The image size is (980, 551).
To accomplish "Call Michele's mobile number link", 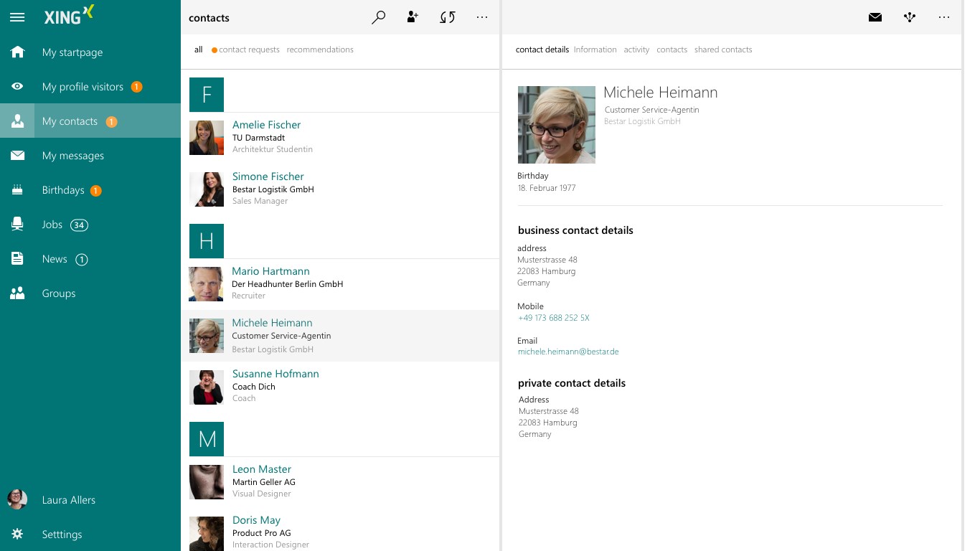I will (x=553, y=317).
